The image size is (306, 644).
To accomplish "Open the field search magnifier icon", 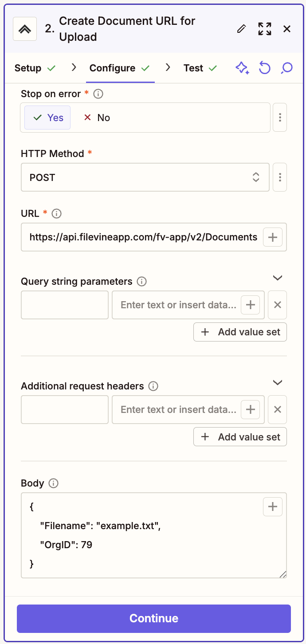I will pyautogui.click(x=286, y=68).
